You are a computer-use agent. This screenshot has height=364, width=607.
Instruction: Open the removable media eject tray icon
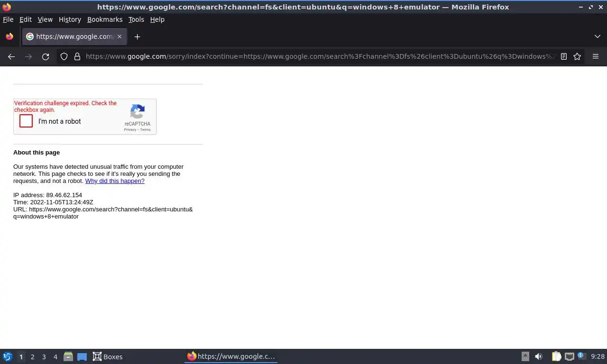point(525,356)
